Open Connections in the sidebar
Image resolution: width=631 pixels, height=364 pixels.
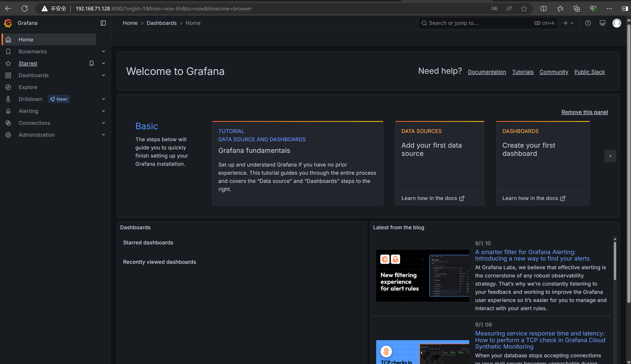[34, 123]
